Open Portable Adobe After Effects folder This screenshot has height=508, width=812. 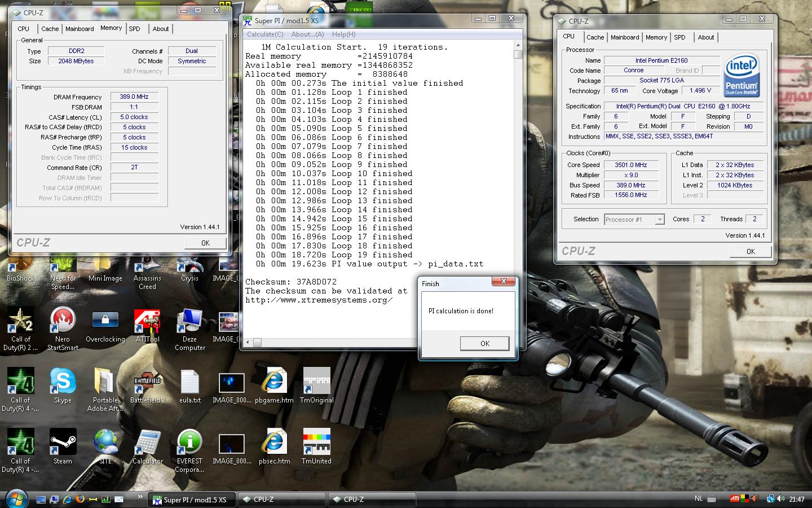(x=105, y=390)
